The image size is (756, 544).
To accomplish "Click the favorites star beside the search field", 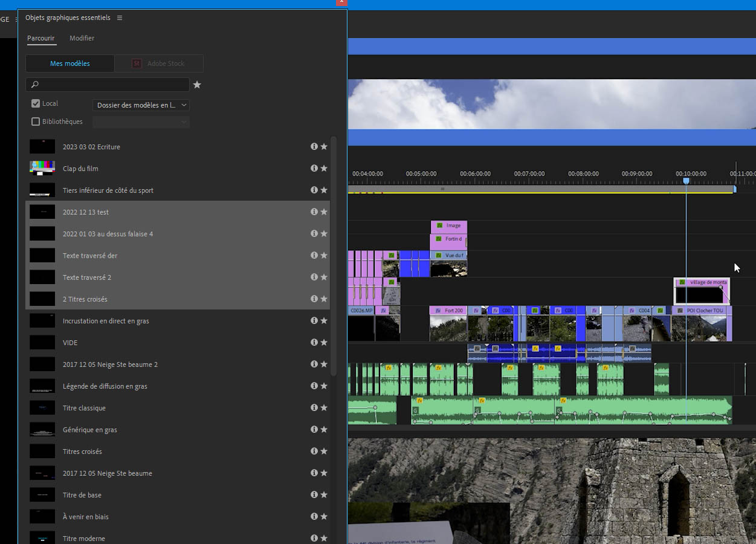I will click(197, 85).
